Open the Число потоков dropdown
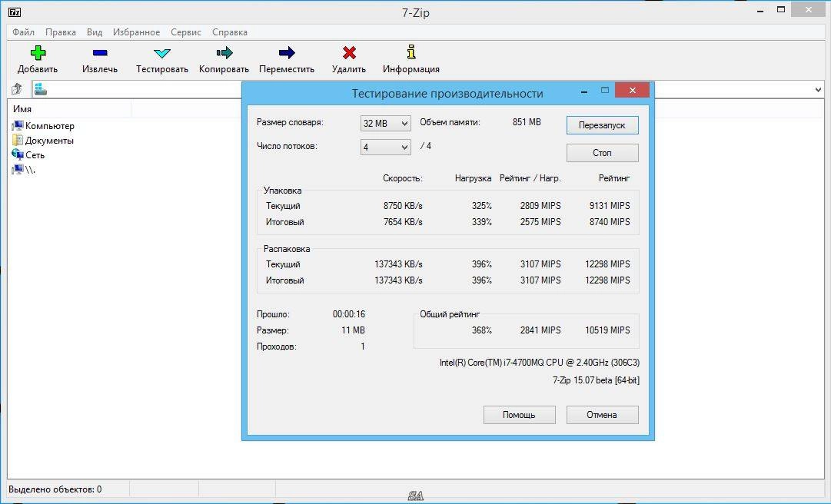The width and height of the screenshot is (831, 504). [x=385, y=148]
